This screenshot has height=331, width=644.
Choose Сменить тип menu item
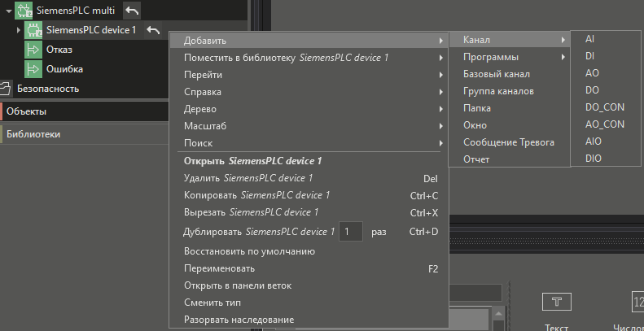(309, 303)
